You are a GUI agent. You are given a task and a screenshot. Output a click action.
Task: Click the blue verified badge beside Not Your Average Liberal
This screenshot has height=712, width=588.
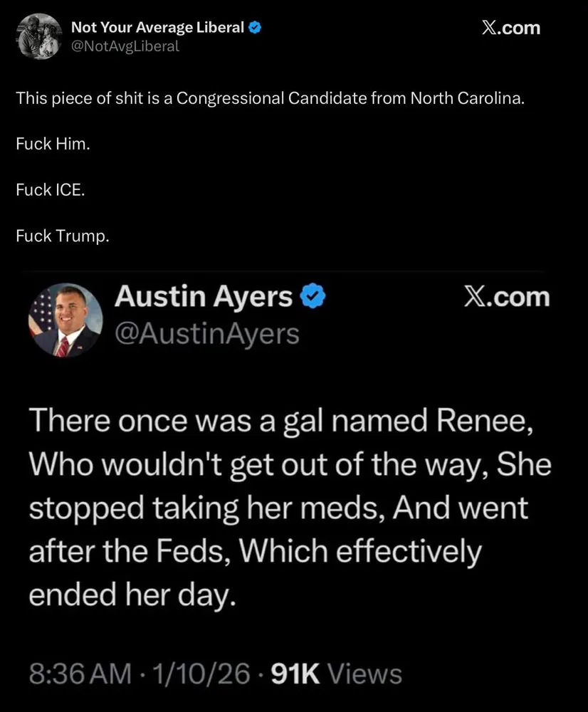coord(255,28)
